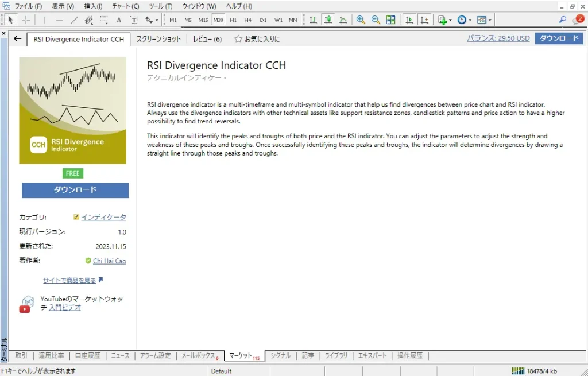588x376 pixels.
Task: Click the MetaTrader app icon in title bar
Action: (6, 6)
